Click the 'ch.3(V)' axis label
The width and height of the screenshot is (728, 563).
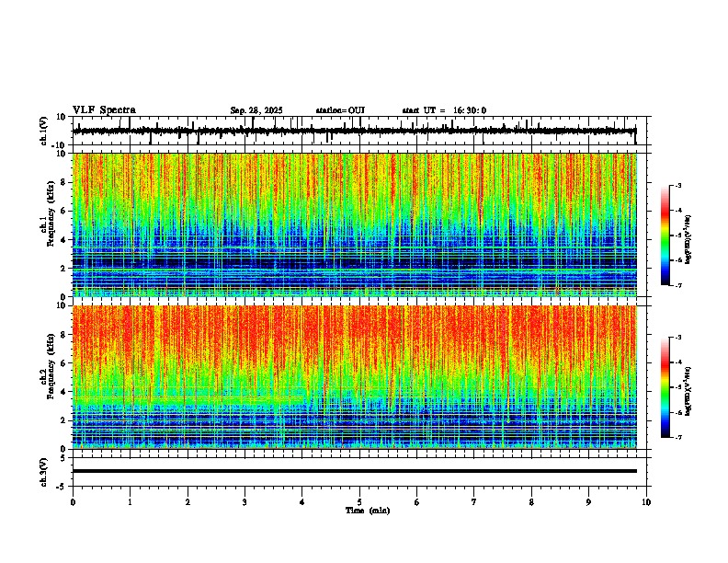(x=44, y=473)
